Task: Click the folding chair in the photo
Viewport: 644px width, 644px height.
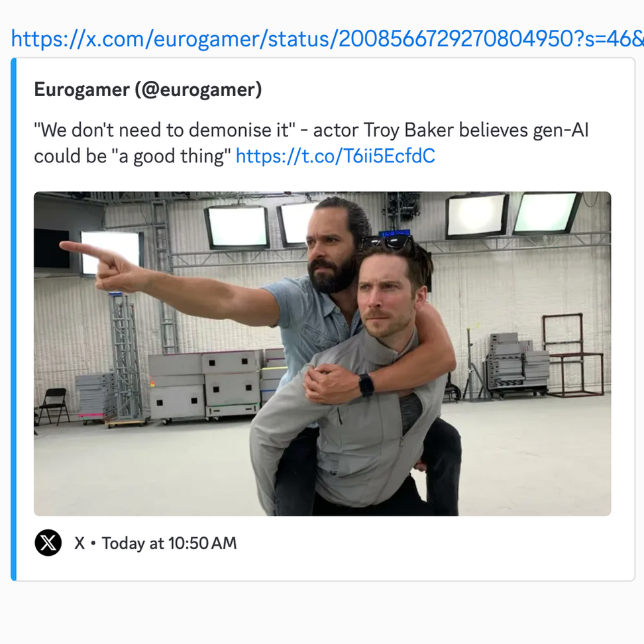Action: (54, 405)
